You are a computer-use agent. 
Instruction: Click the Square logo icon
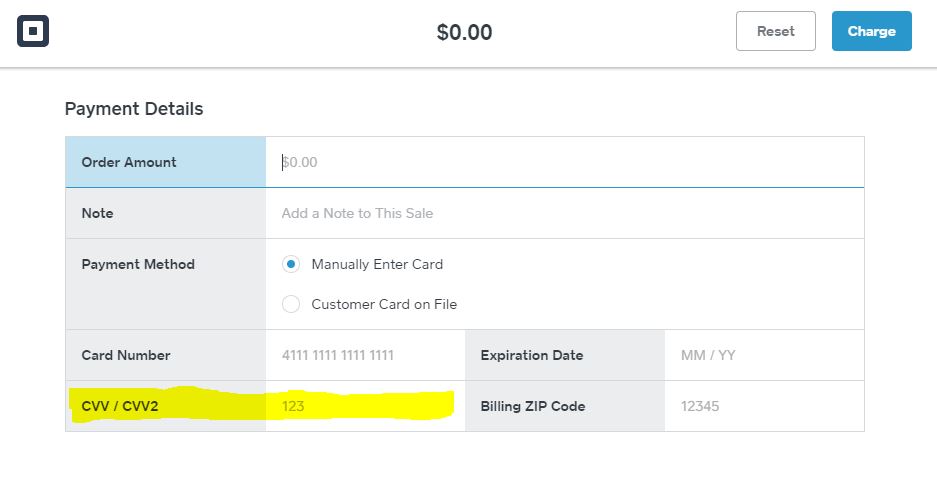click(33, 31)
